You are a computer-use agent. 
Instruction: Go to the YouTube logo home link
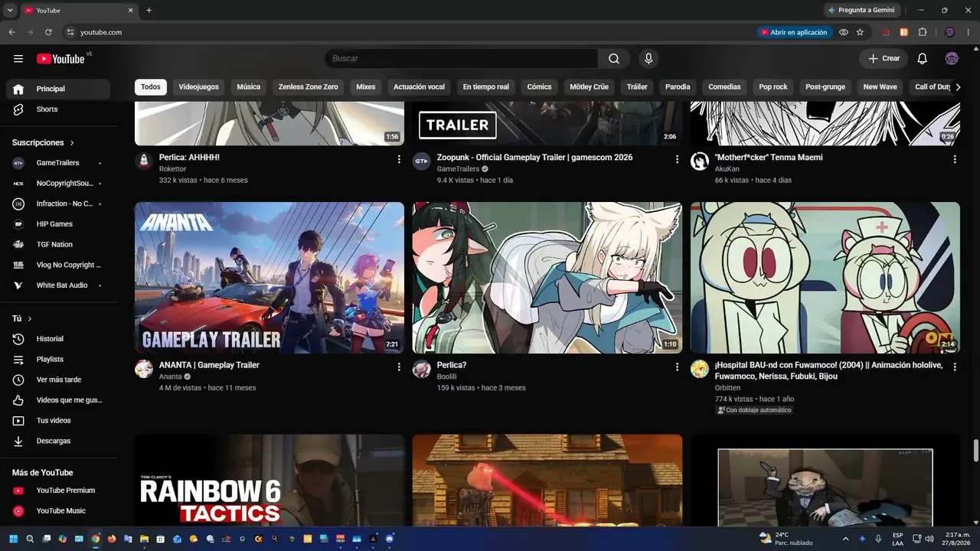60,59
